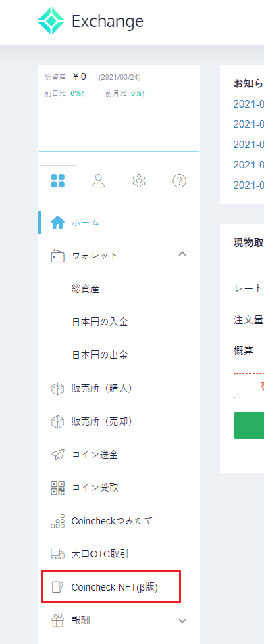264x644 pixels.
Task: Open 日本円の入金 submenu item
Action: tap(100, 322)
